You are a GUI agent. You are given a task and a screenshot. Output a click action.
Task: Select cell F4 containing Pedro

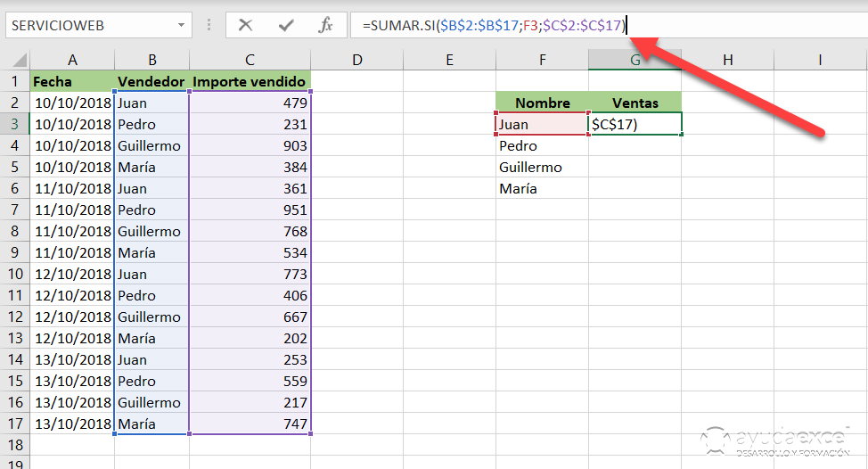(543, 145)
